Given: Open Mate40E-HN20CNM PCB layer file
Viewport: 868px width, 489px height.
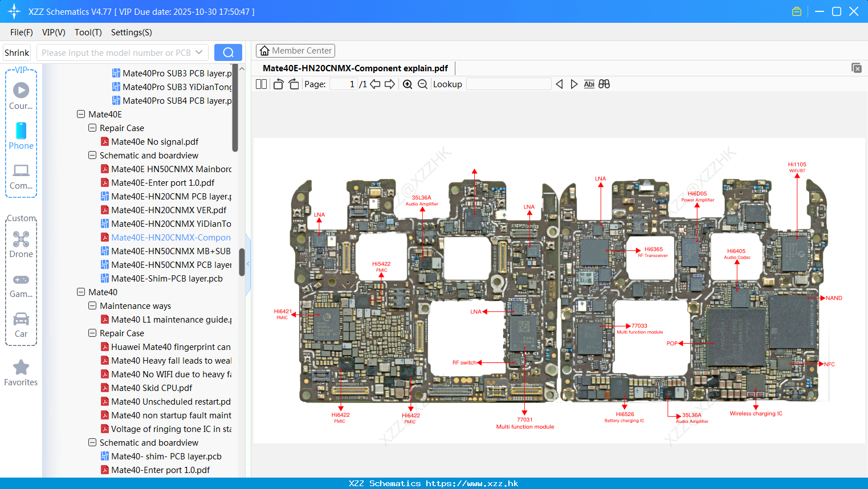Looking at the screenshot, I should tap(166, 196).
